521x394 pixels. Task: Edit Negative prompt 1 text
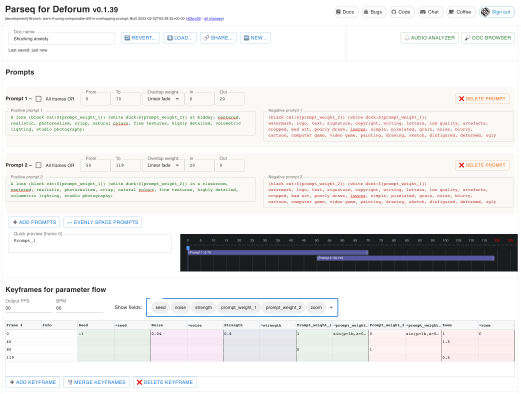[388, 126]
